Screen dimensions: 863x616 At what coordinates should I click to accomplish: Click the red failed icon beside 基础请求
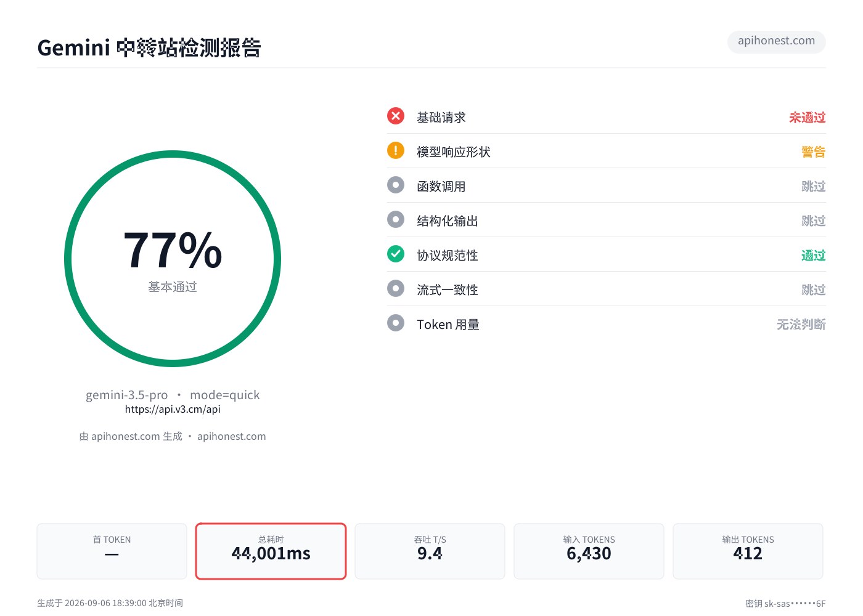[x=396, y=116]
